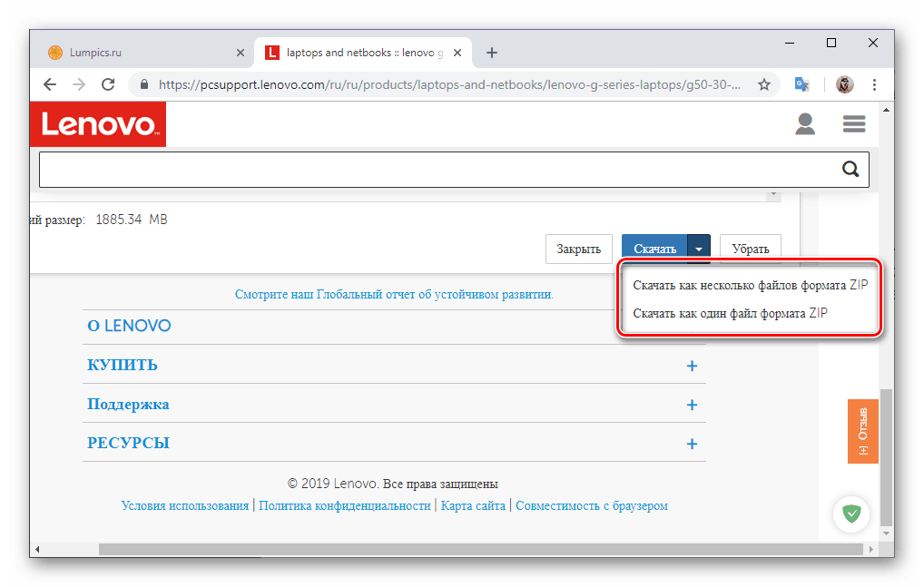Expand the КУПИТЬ section plus icon

pos(692,367)
